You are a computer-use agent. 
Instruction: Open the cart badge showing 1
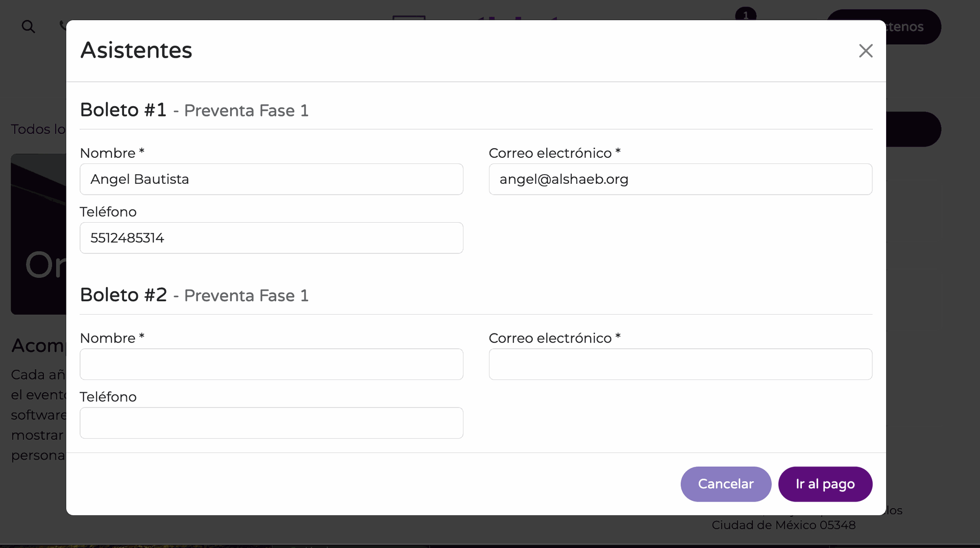pyautogui.click(x=746, y=15)
